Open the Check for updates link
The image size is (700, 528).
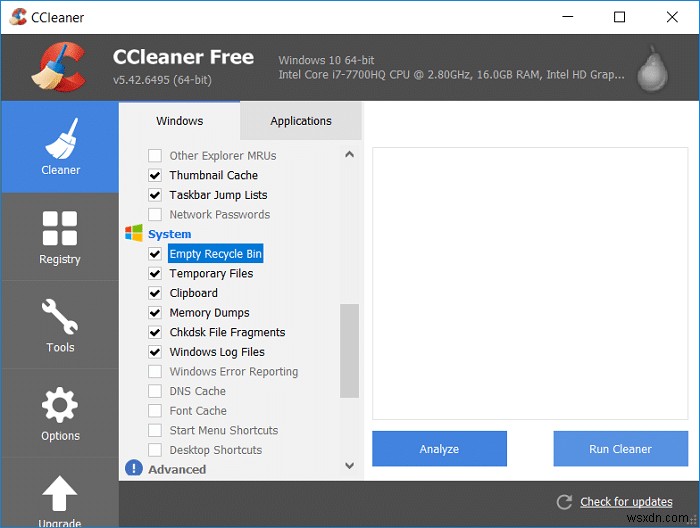[626, 502]
